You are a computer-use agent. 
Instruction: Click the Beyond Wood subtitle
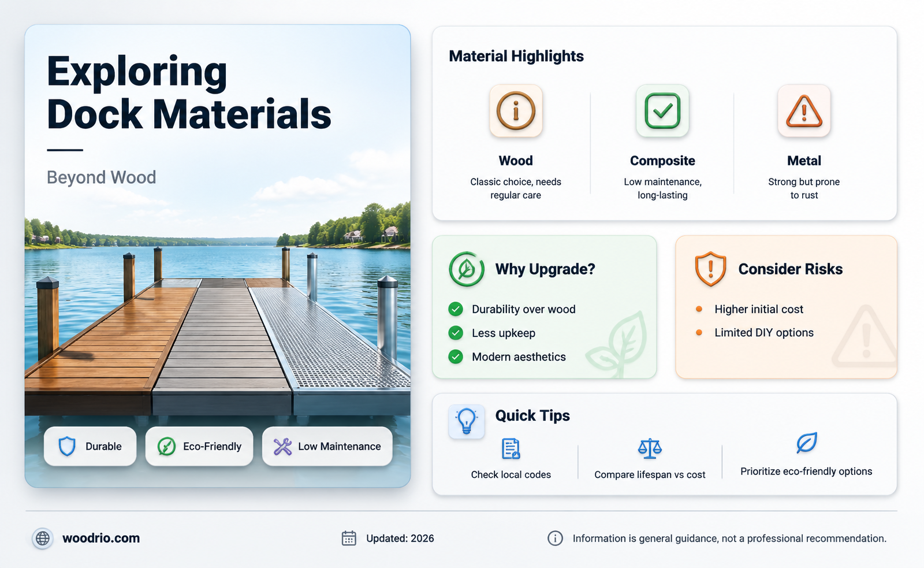pyautogui.click(x=101, y=177)
